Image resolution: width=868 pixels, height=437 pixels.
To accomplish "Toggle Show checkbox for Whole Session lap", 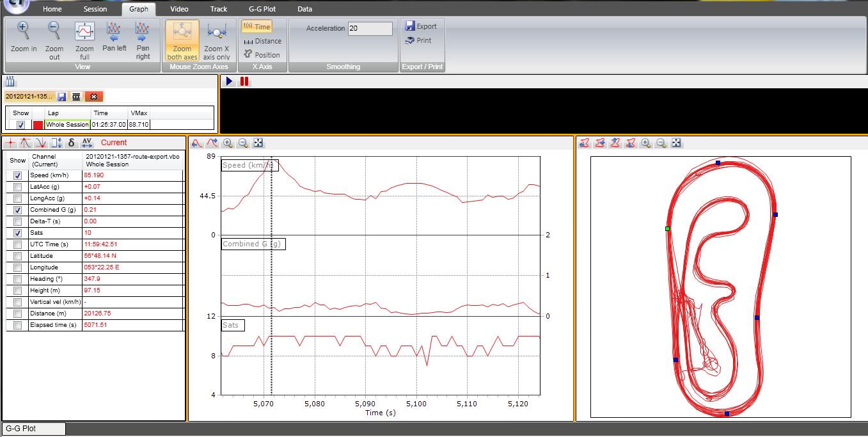I will point(21,125).
